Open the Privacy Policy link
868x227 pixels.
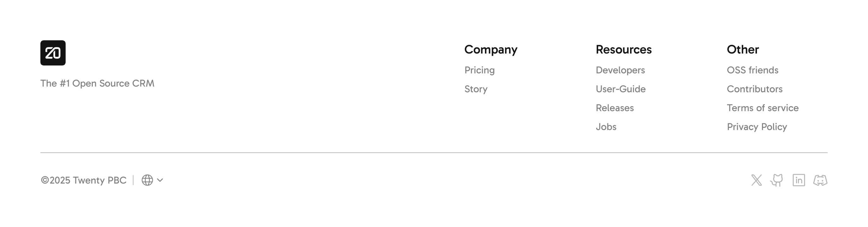pyautogui.click(x=757, y=127)
